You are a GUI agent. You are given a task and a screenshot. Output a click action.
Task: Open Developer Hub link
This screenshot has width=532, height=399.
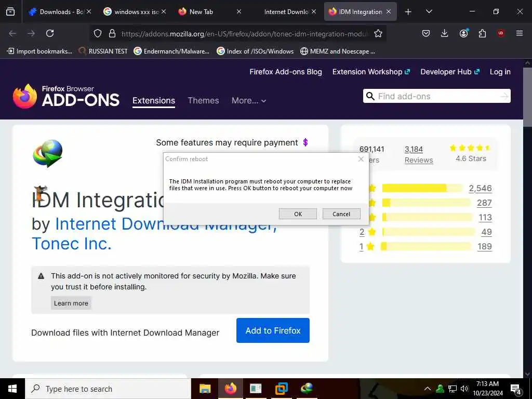click(450, 72)
